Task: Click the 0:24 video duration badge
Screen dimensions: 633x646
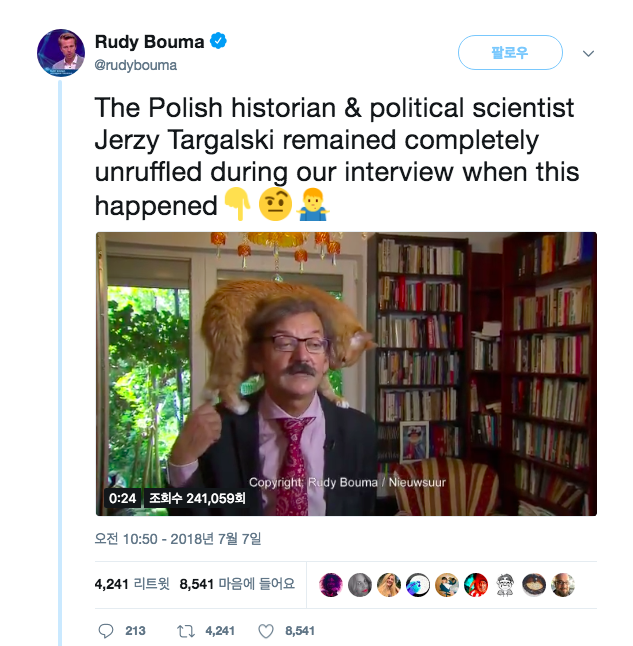Action: point(122,498)
